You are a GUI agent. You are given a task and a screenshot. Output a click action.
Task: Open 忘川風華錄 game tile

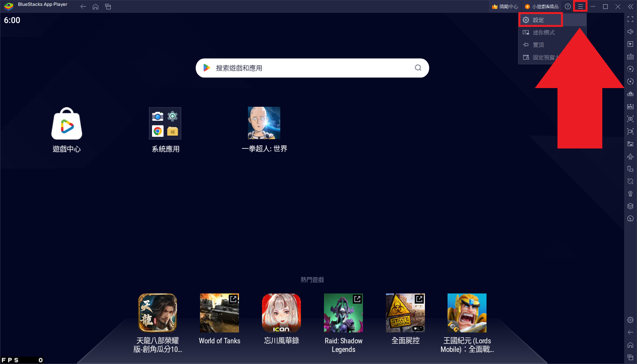(281, 319)
